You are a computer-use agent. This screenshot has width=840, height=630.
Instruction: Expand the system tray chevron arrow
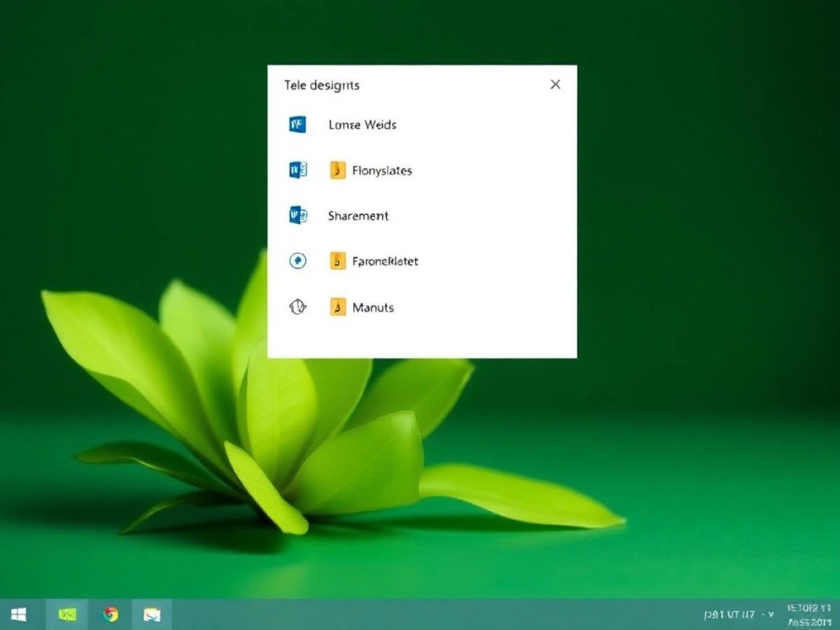771,615
